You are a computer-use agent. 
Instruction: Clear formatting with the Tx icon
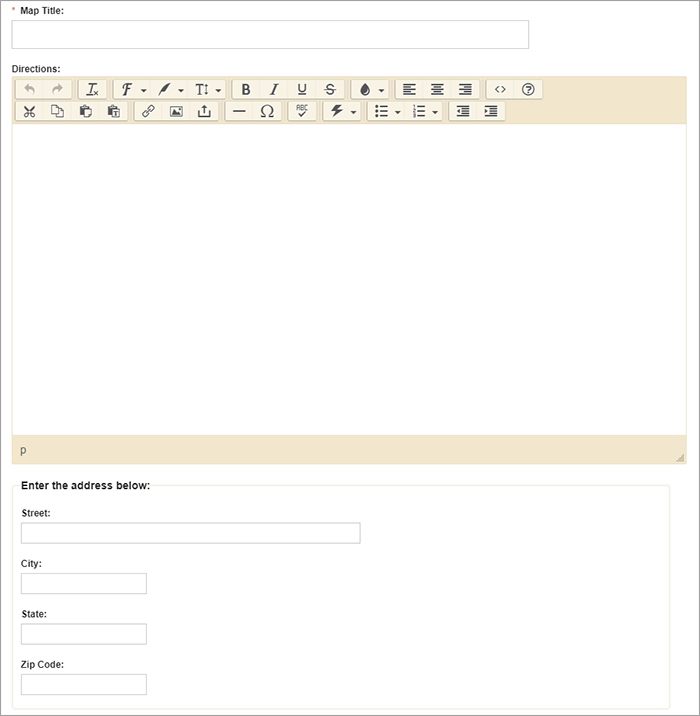[93, 89]
